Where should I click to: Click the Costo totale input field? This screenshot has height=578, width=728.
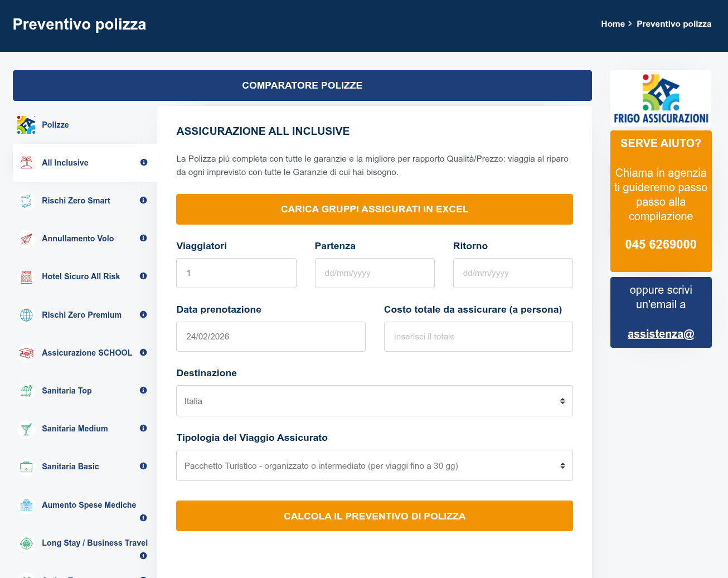coord(478,337)
